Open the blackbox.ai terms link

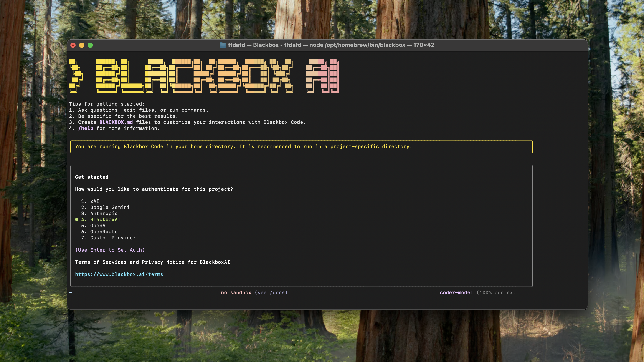119,274
